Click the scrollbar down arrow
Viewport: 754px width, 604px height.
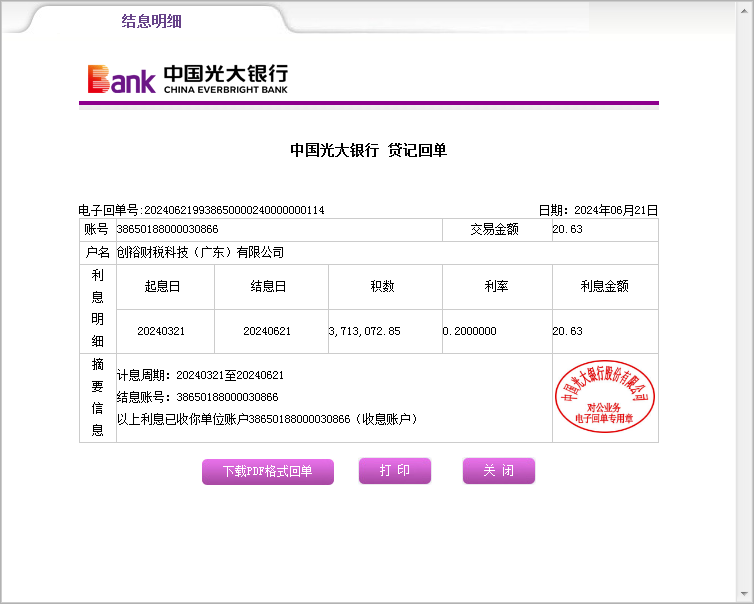(745, 593)
